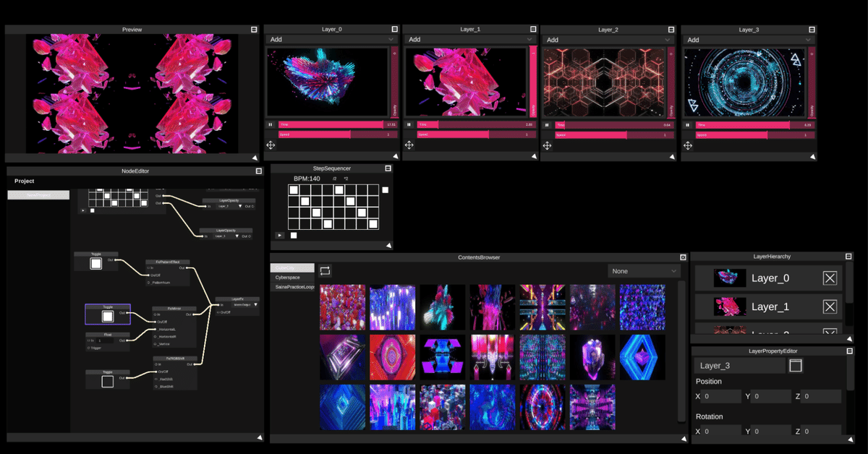Select the first video thumbnail in ContentsBrowser
The image size is (868, 454).
(x=342, y=306)
